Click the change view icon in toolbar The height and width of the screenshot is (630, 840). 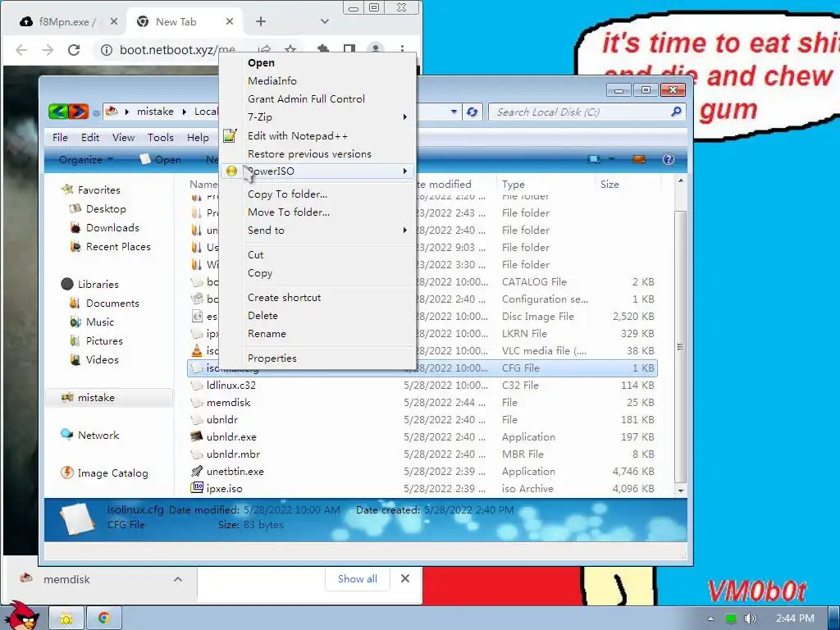[594, 159]
